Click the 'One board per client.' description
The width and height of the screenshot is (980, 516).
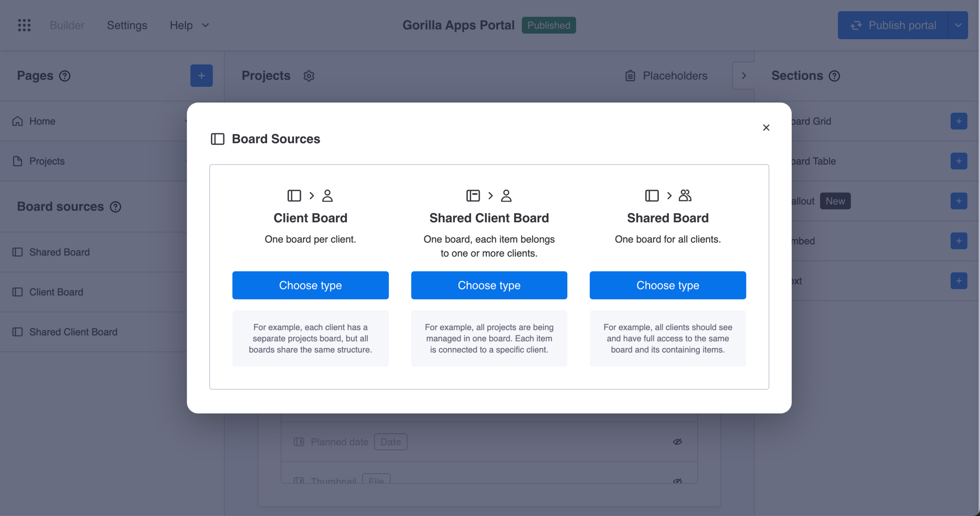[310, 239]
